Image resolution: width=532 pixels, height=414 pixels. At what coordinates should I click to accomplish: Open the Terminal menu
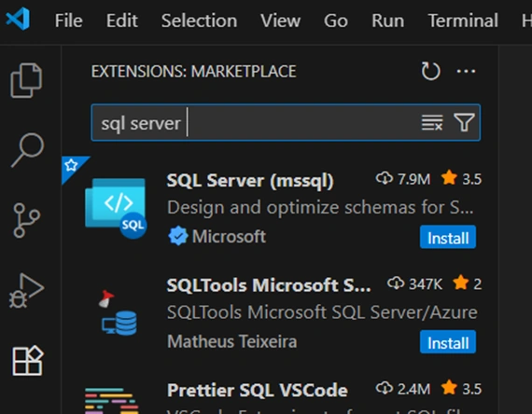[x=463, y=21]
